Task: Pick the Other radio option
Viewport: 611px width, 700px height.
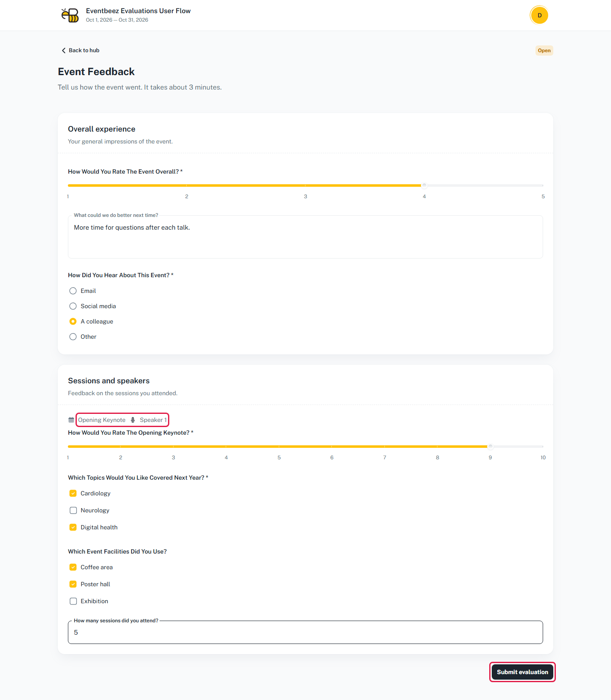Action: (73, 337)
